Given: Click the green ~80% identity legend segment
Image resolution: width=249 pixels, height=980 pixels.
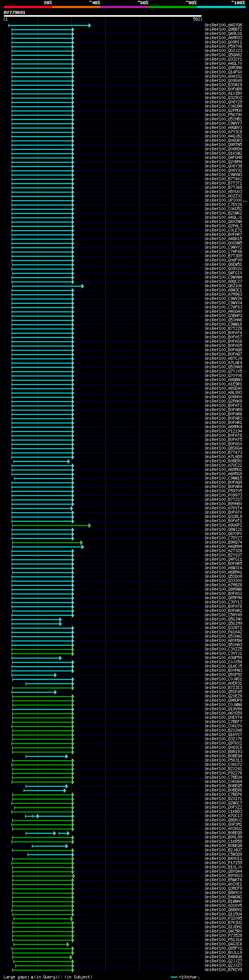Looking at the screenshot, I should coord(172,7).
